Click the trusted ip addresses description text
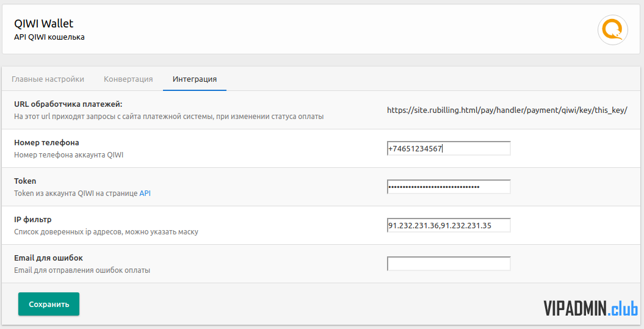 point(106,232)
